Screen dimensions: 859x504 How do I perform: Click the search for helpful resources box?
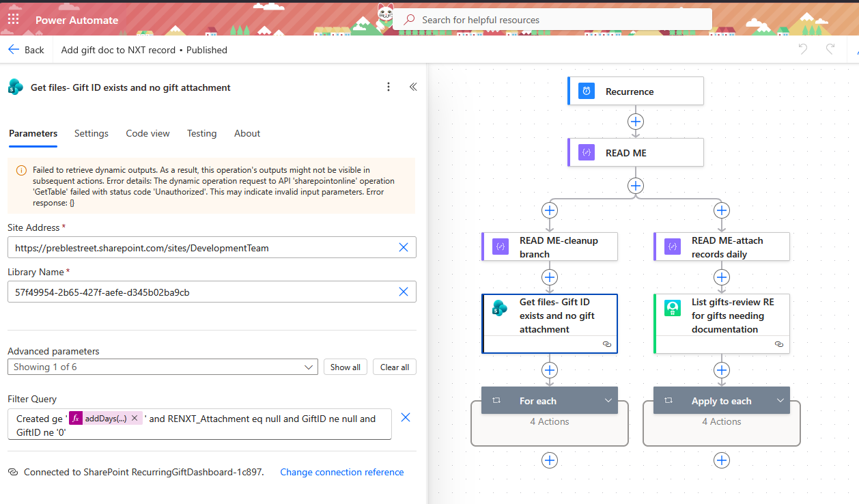(552, 20)
